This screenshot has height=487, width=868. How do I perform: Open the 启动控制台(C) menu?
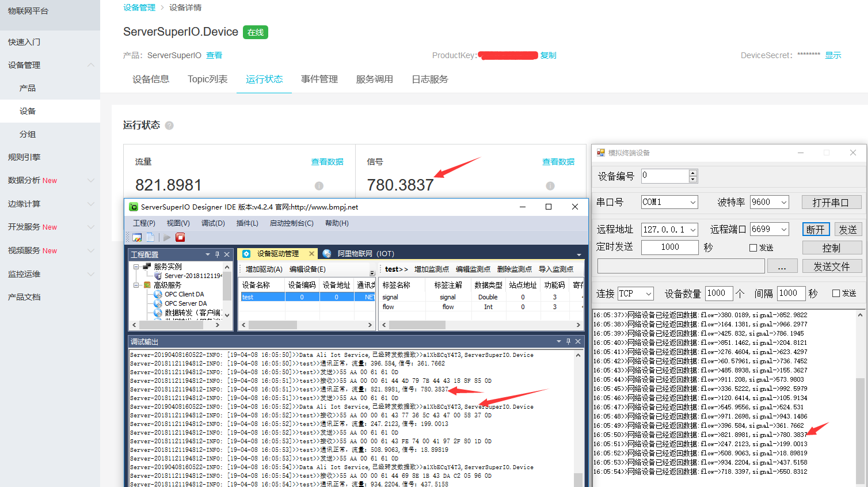tap(292, 223)
